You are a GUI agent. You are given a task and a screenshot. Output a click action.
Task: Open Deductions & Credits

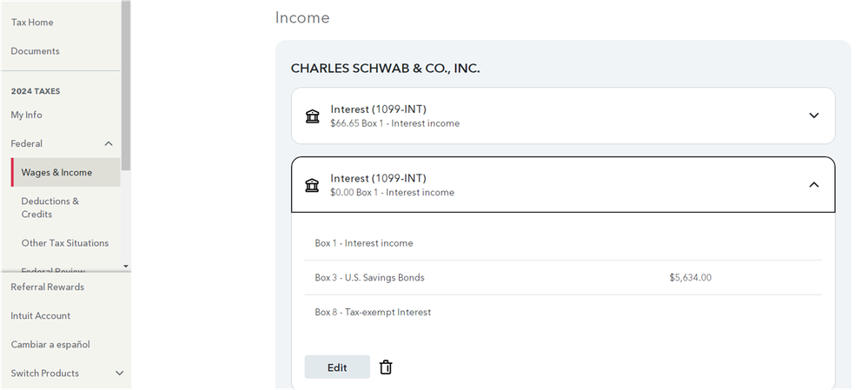click(50, 208)
